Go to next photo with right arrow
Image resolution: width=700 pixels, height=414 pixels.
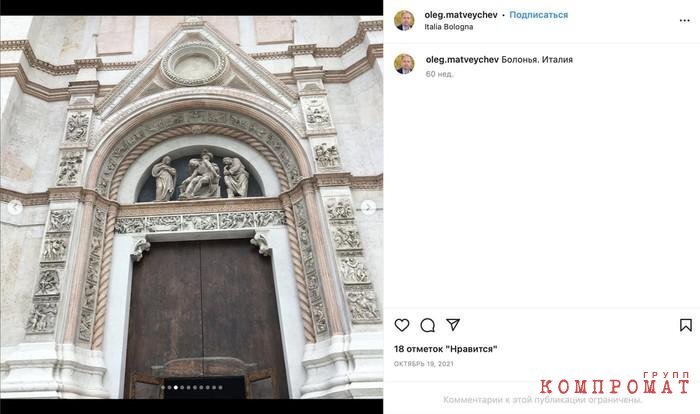[x=368, y=208]
